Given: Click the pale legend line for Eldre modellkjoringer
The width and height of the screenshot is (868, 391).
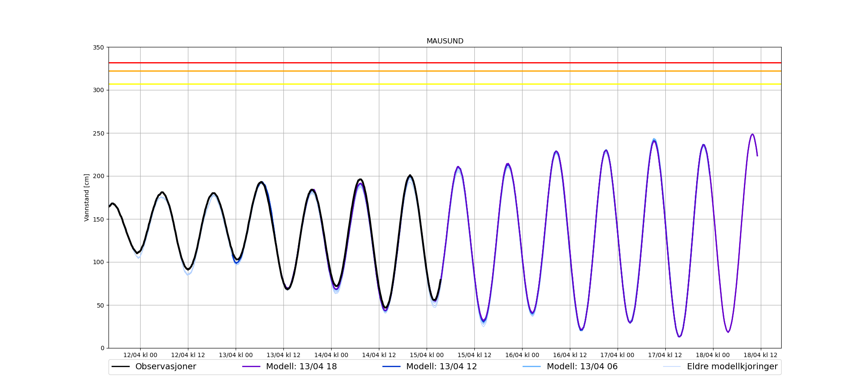Looking at the screenshot, I should 672,367.
